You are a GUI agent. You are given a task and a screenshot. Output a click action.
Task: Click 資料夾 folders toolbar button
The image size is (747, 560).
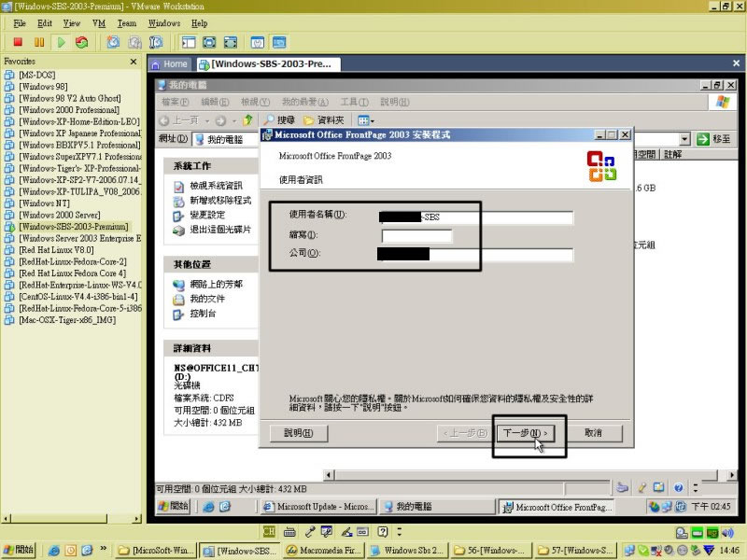(x=323, y=120)
